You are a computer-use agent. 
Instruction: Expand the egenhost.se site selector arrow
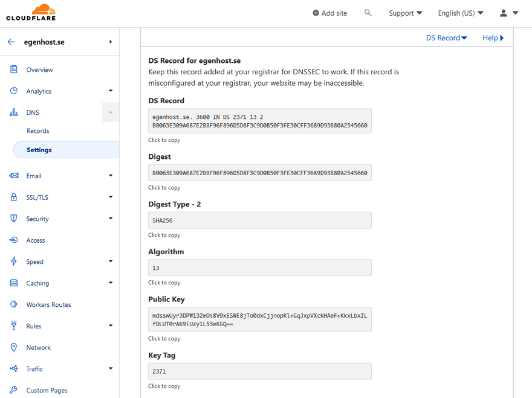110,42
